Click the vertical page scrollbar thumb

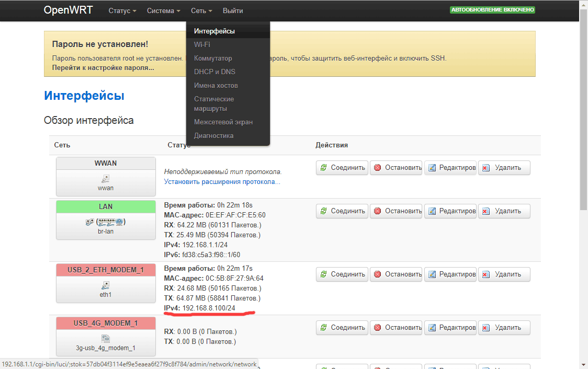pyautogui.click(x=583, y=109)
